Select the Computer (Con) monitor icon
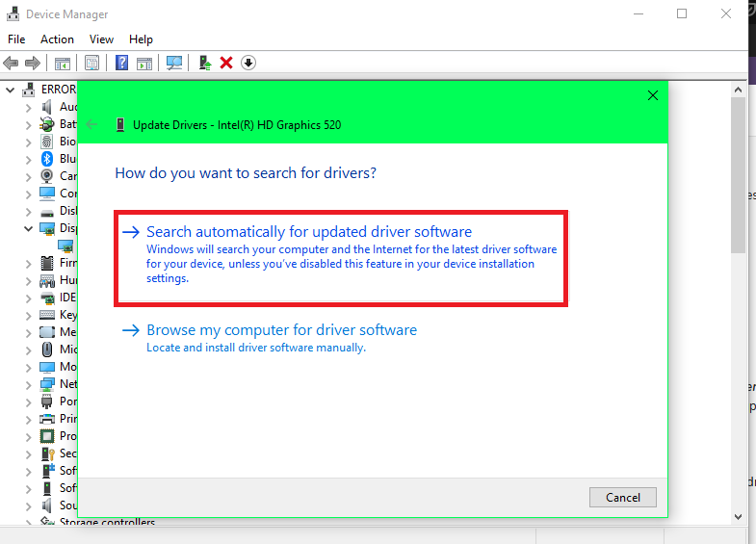Screen dimensions: 756x544 pyautogui.click(x=47, y=194)
